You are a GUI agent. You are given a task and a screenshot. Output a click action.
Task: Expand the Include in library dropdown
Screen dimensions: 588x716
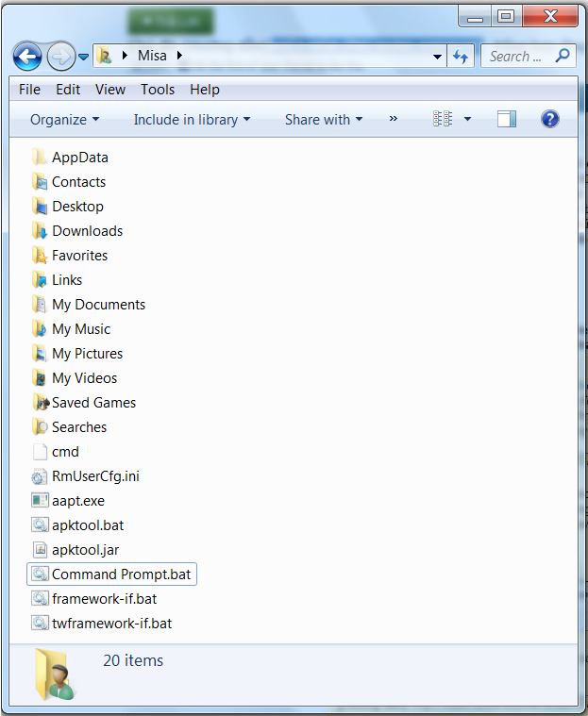[192, 120]
